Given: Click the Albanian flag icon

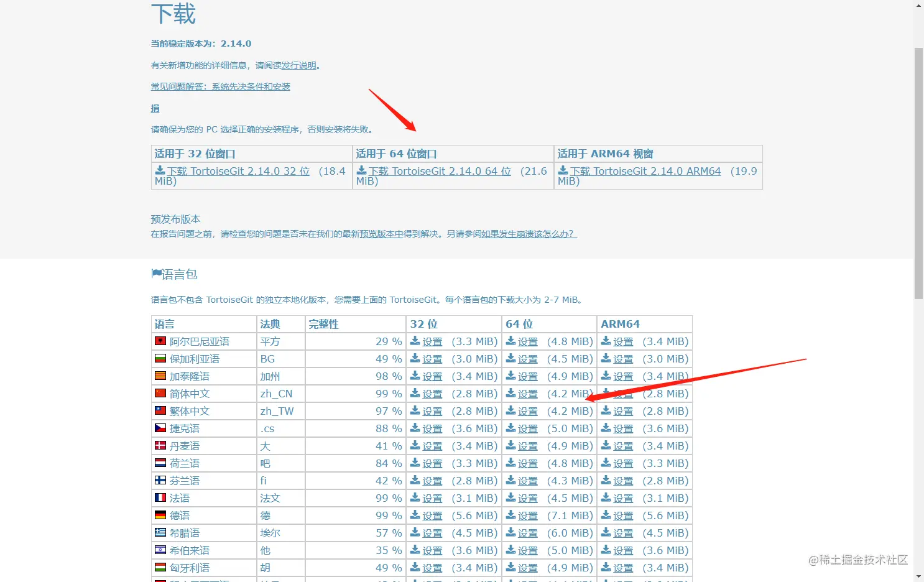Looking at the screenshot, I should (160, 341).
